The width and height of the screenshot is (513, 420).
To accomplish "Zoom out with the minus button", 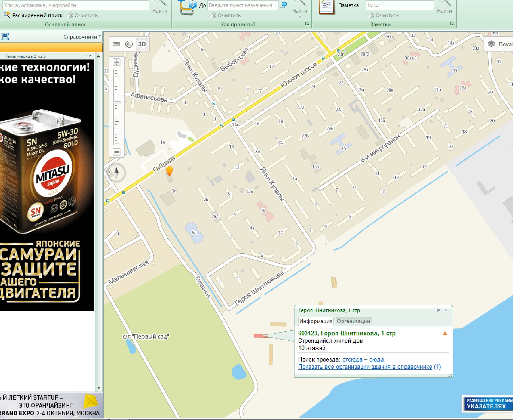I will (x=117, y=152).
